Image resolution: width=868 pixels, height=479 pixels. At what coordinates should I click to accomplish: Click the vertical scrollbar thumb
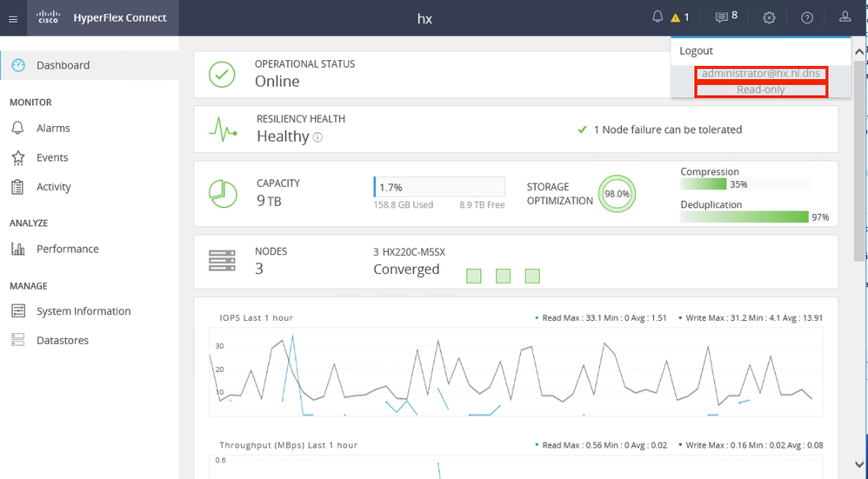[x=859, y=161]
